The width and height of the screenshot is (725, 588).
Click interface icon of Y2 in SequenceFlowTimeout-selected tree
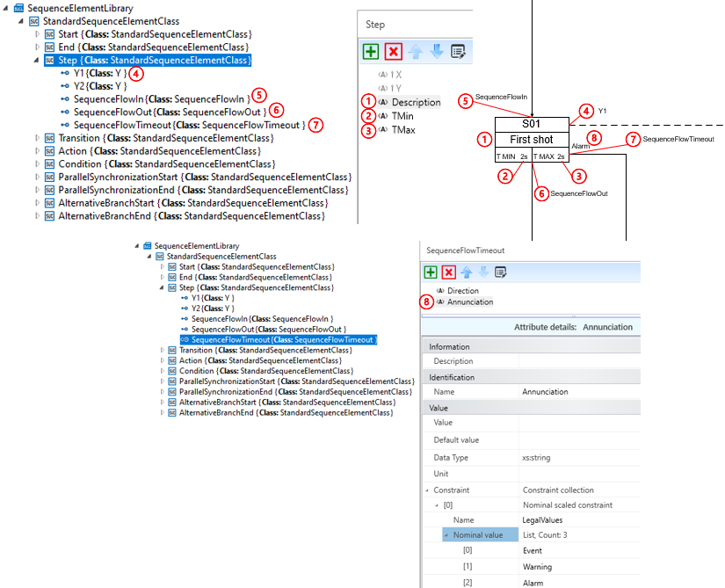pyautogui.click(x=185, y=309)
